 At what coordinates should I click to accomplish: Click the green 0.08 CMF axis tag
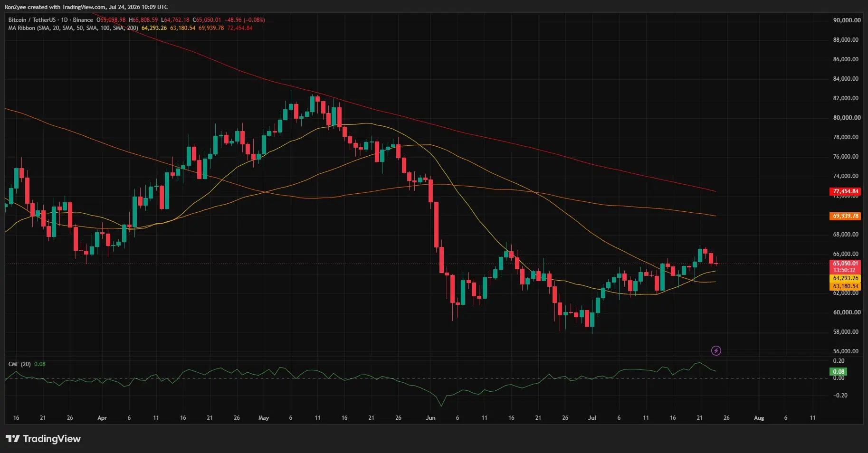click(x=839, y=372)
